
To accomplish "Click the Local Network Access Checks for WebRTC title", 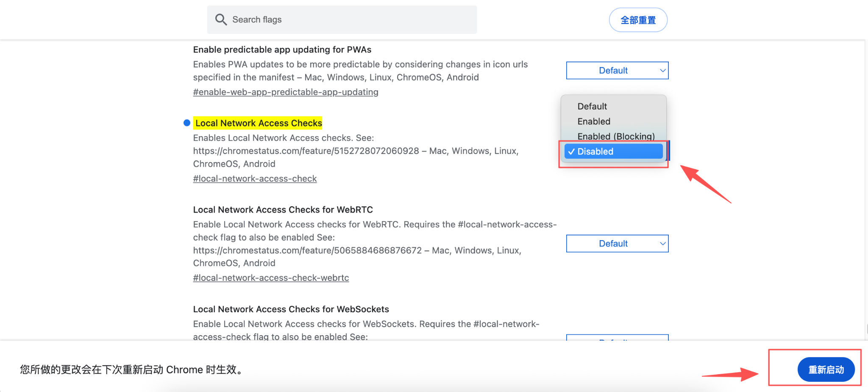I will tap(283, 210).
